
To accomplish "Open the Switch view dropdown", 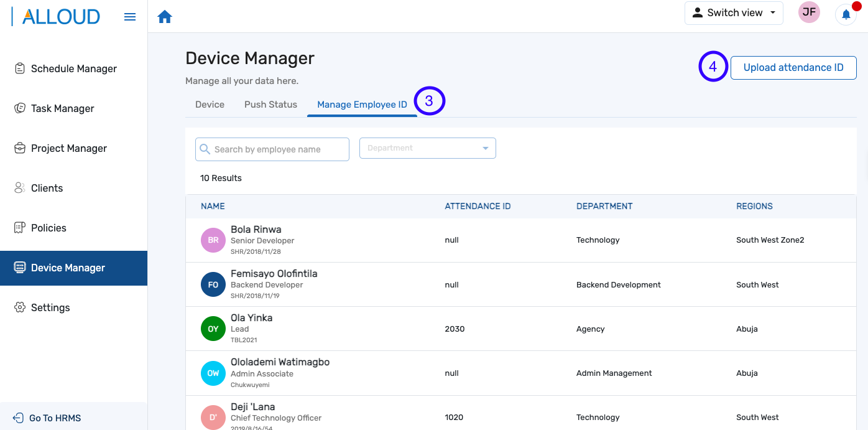I will coord(734,12).
